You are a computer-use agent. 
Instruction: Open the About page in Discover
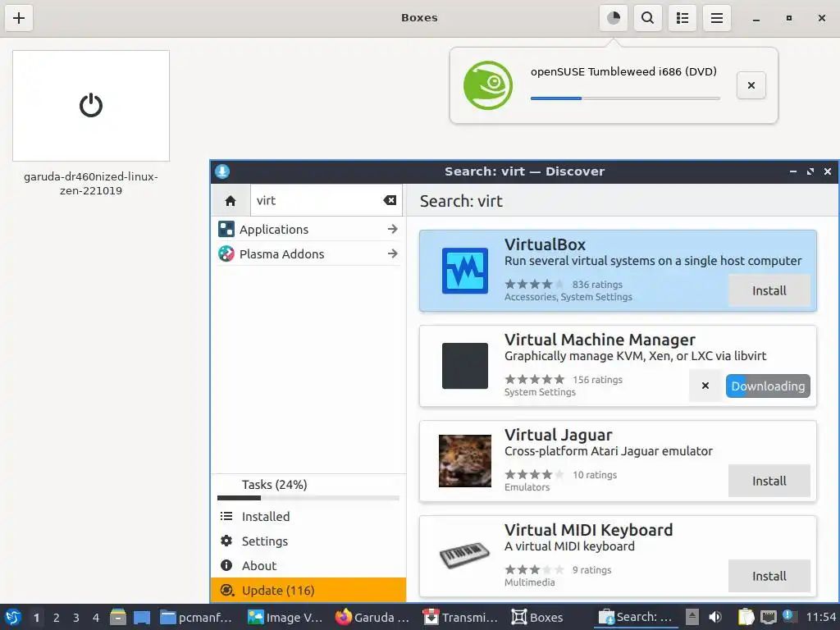pyautogui.click(x=308, y=566)
